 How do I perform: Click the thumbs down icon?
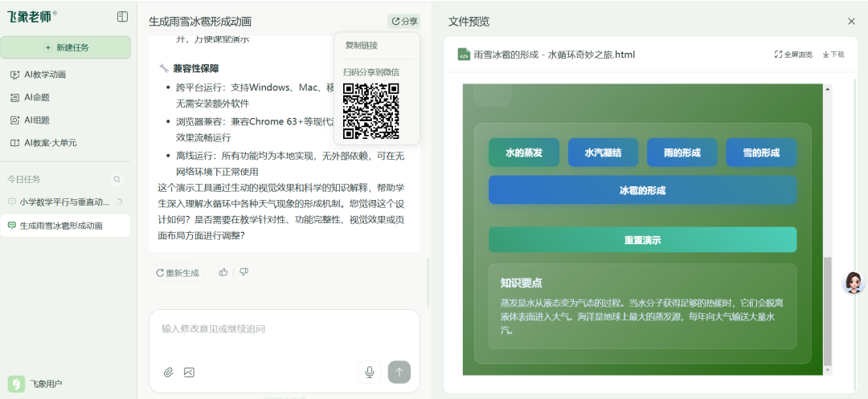[244, 272]
